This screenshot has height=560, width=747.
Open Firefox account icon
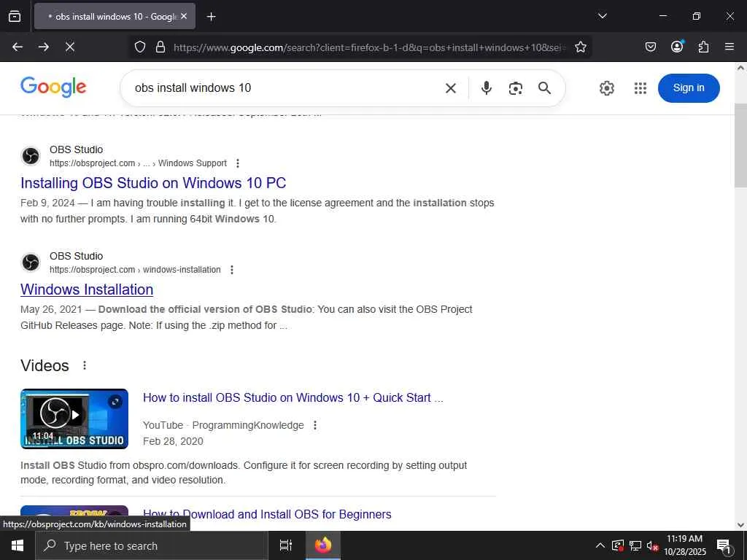coord(677,46)
